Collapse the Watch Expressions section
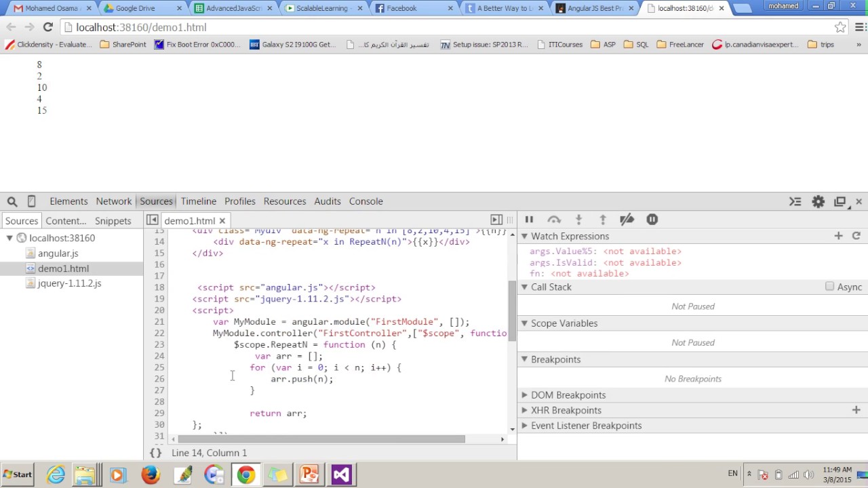This screenshot has height=488, width=868. (524, 237)
